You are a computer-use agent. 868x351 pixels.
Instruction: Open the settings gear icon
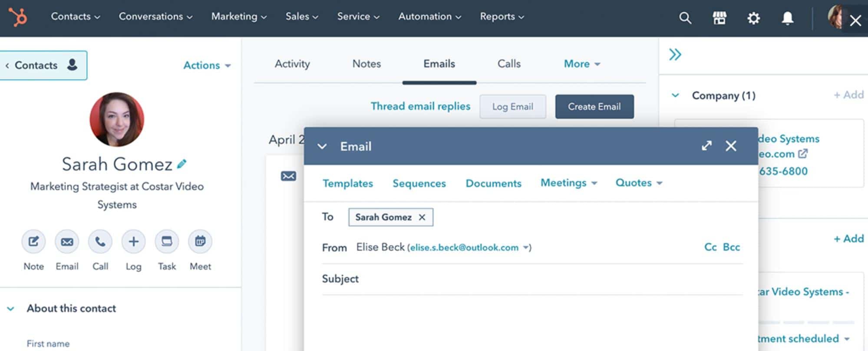(x=753, y=18)
